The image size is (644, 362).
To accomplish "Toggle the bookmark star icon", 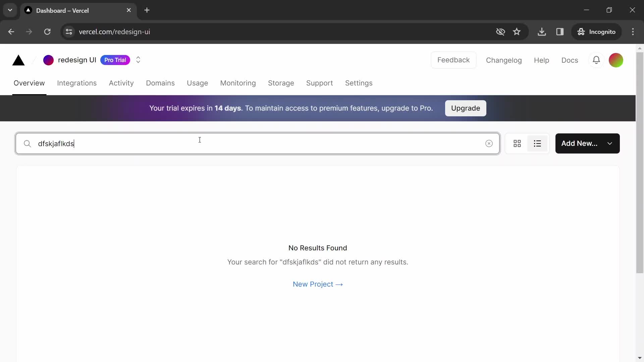I will (x=518, y=32).
